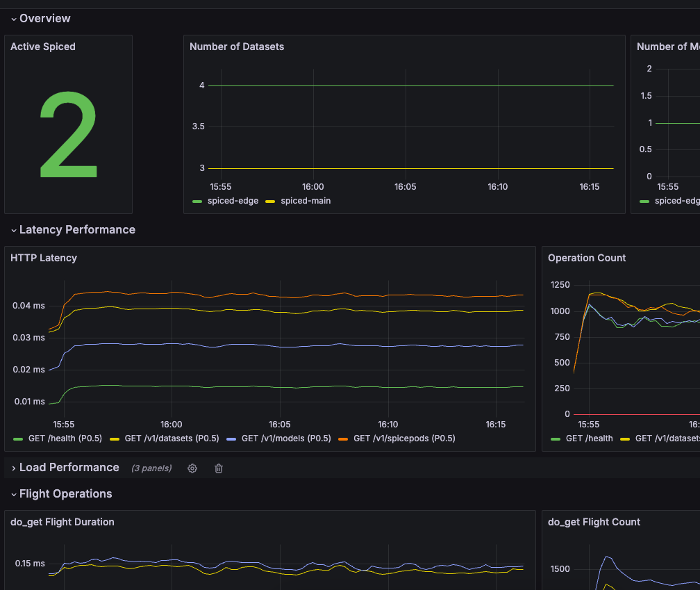Click the Operation Count panel title
The width and height of the screenshot is (700, 590).
587,258
